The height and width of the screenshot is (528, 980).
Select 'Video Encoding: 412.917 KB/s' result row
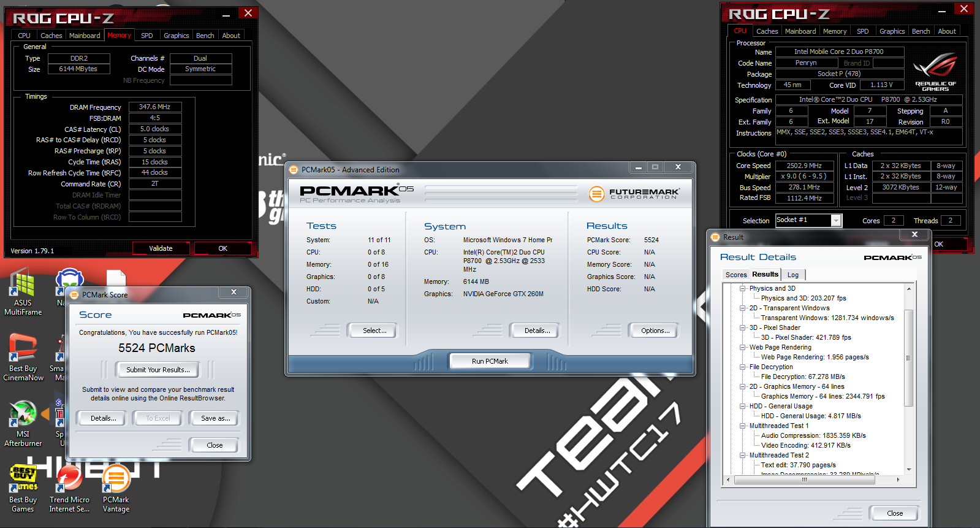tap(806, 445)
